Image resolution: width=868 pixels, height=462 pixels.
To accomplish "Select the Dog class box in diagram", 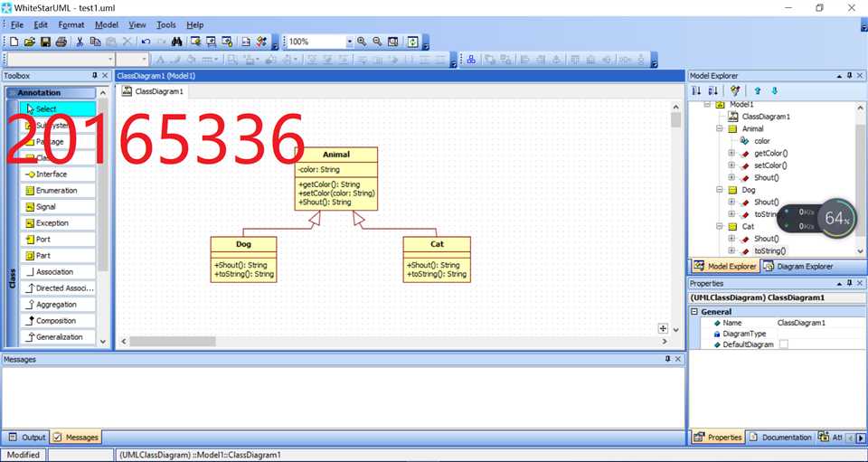I will point(243,259).
